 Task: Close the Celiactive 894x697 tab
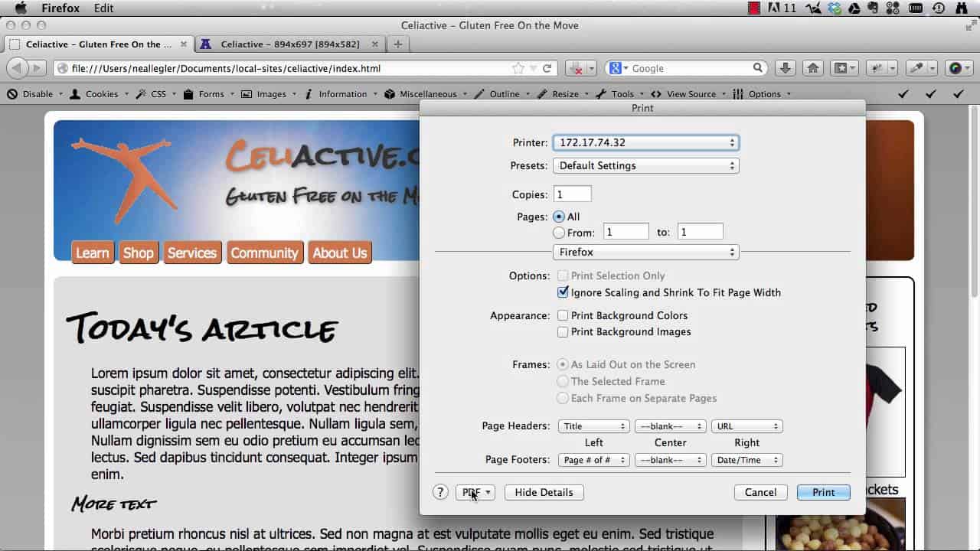374,44
